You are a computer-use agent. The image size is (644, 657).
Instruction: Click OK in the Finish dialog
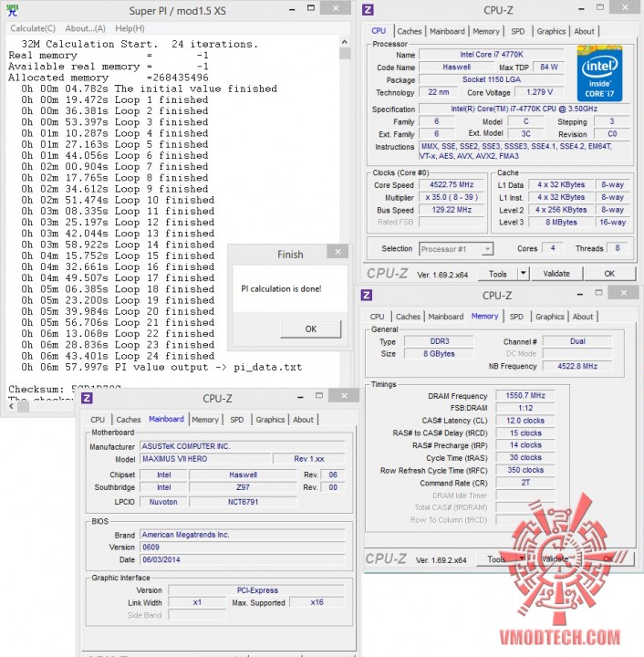[x=311, y=328]
